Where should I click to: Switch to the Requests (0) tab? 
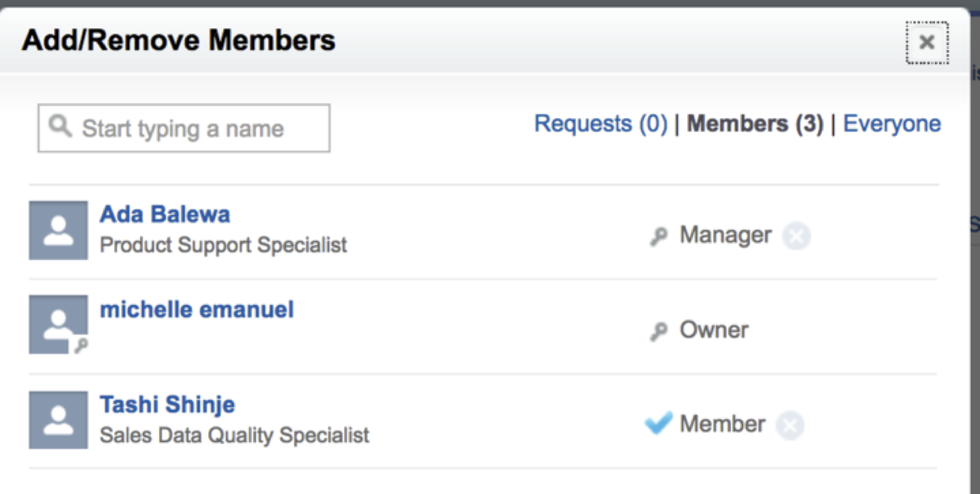600,124
